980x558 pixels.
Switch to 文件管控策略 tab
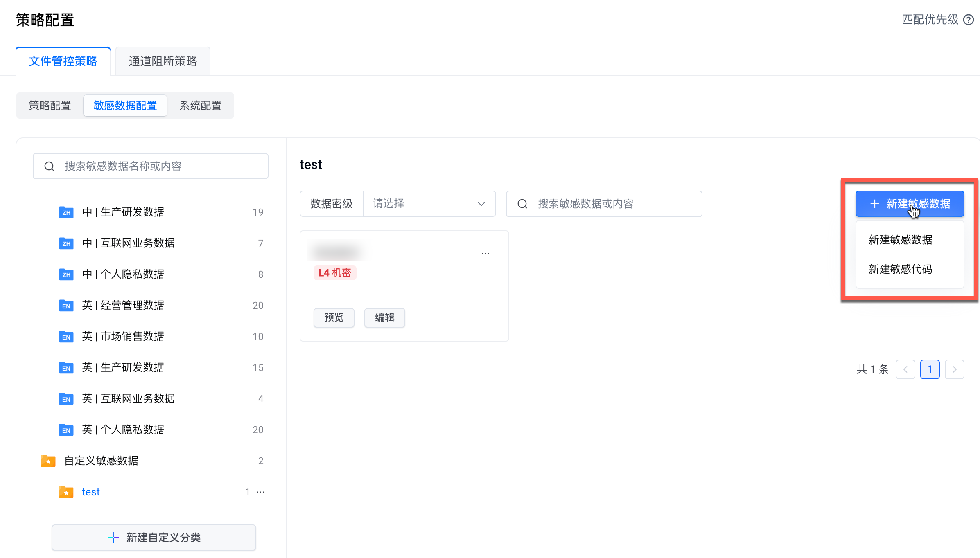point(63,61)
